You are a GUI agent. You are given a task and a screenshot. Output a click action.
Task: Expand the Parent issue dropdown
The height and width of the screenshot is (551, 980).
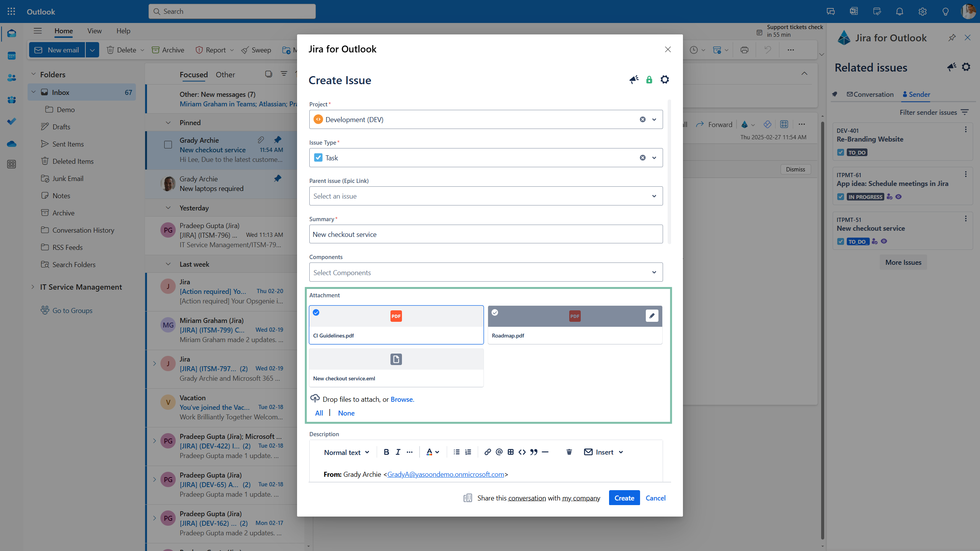[654, 196]
